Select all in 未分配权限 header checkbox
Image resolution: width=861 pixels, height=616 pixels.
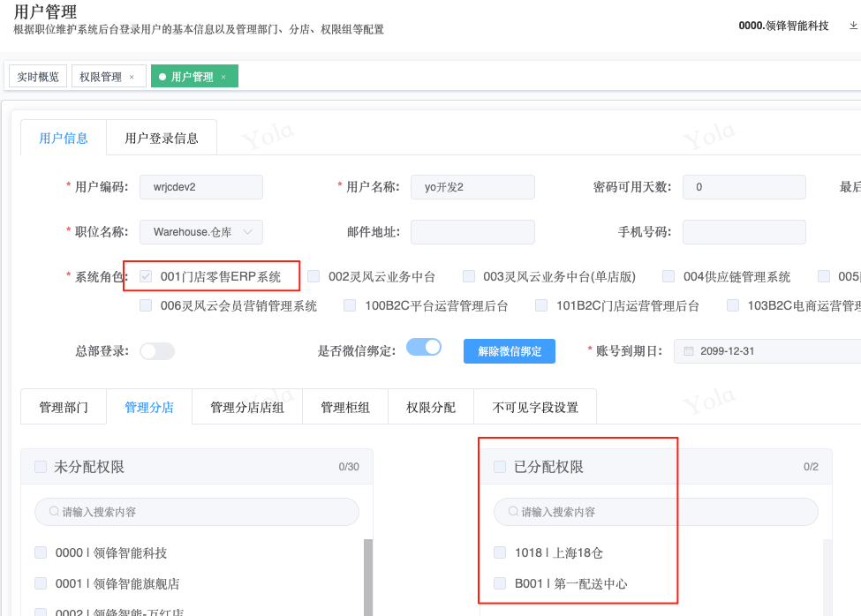coord(41,467)
